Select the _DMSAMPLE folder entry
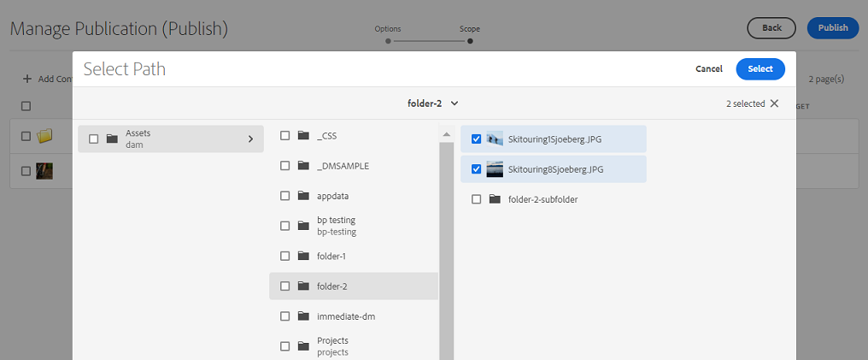Screen dimensions: 868x360 (343, 166)
